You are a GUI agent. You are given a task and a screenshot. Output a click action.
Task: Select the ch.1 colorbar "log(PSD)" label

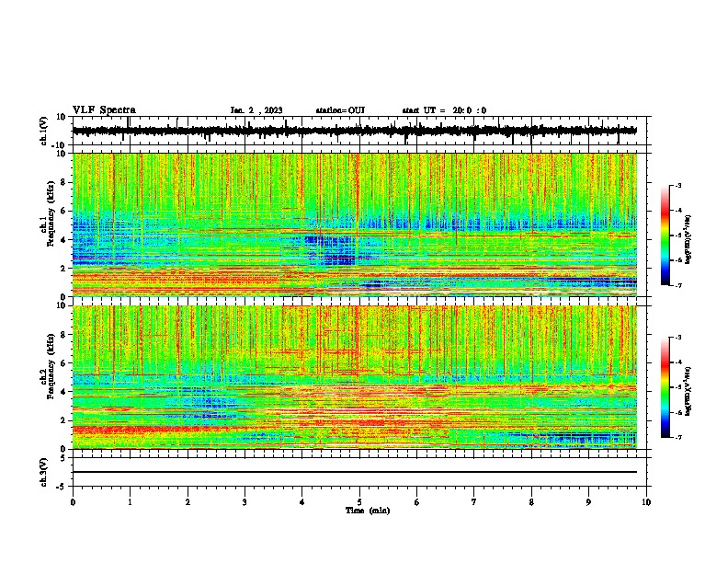(688, 239)
